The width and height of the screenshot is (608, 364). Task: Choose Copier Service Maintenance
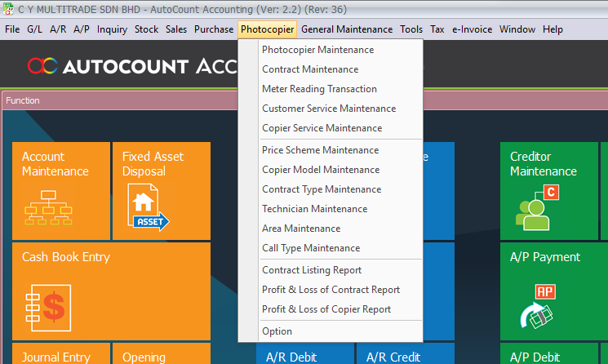tap(331, 128)
